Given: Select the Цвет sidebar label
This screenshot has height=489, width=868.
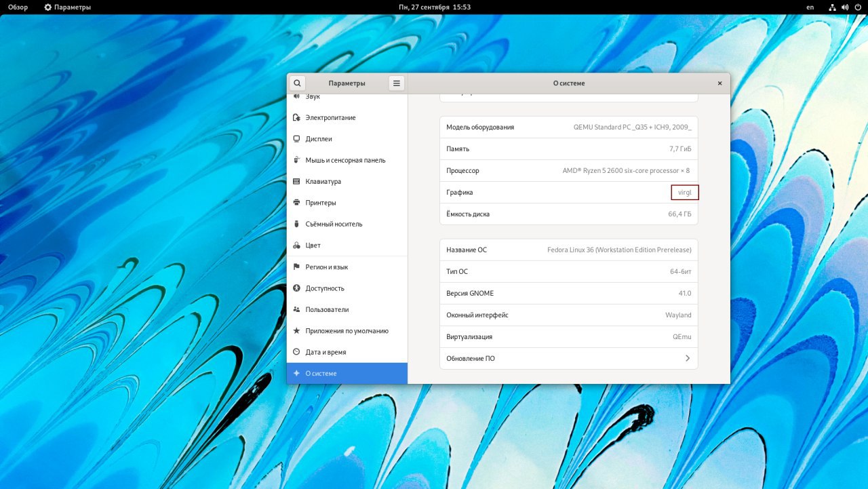Looking at the screenshot, I should [x=313, y=246].
